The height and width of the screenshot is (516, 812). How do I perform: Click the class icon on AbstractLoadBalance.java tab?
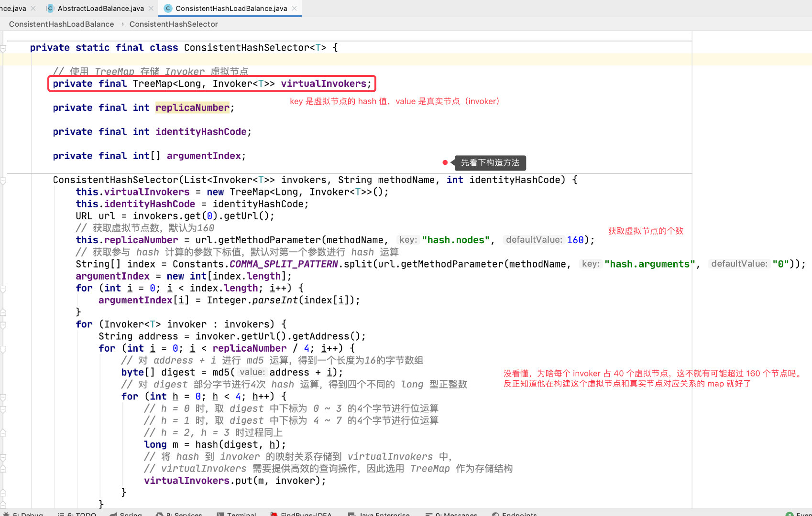tap(50, 9)
